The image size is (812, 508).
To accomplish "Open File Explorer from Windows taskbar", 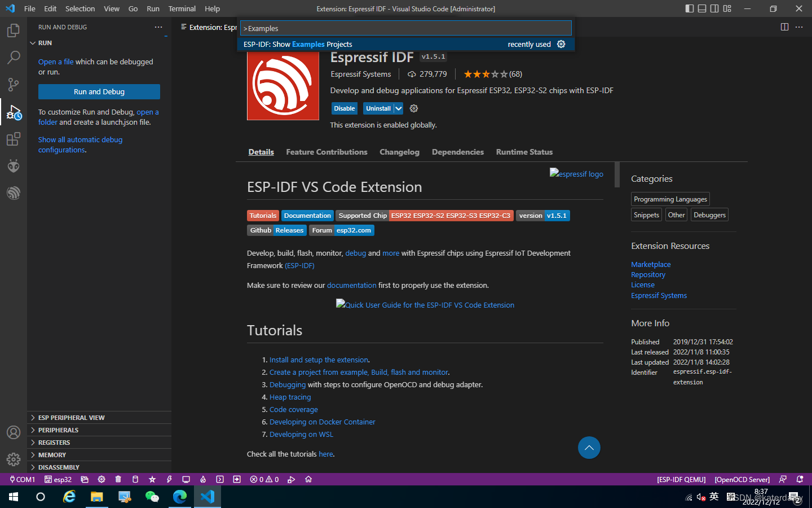I will [97, 497].
